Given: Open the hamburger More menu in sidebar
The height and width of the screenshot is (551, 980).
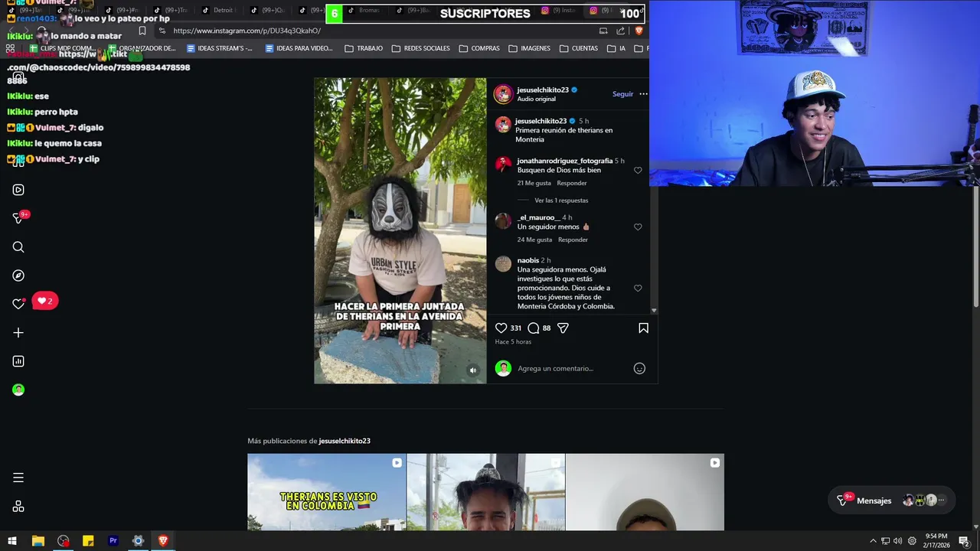Looking at the screenshot, I should pyautogui.click(x=18, y=478).
